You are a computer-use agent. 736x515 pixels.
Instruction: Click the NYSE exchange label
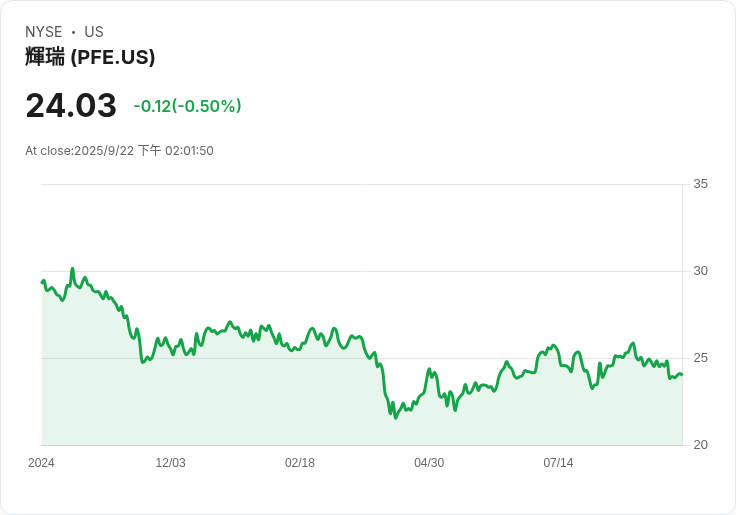click(44, 32)
